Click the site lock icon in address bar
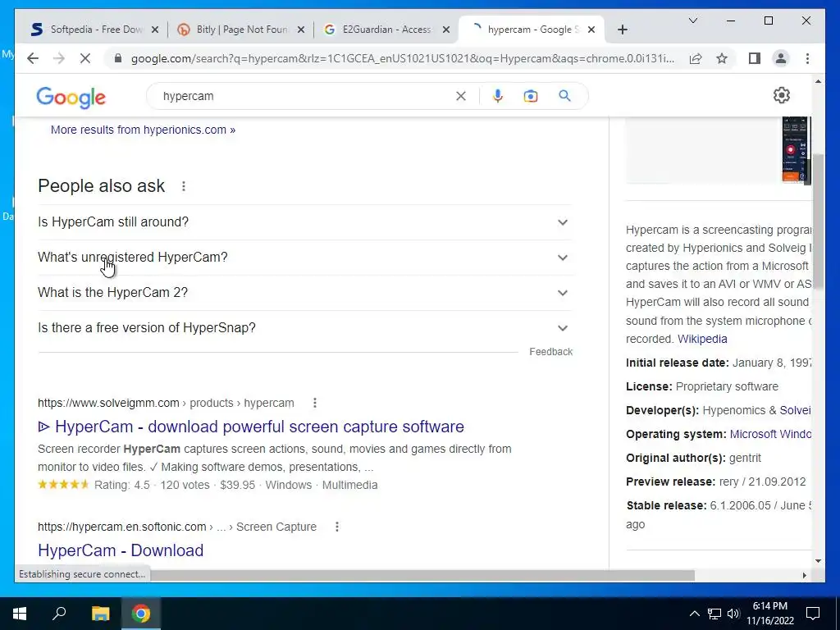This screenshot has width=840, height=630. pos(118,58)
